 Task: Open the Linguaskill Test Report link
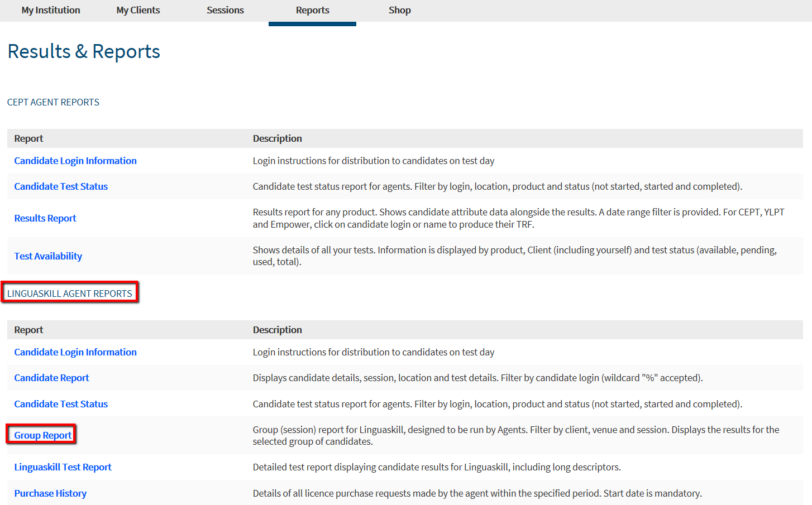[x=63, y=467]
